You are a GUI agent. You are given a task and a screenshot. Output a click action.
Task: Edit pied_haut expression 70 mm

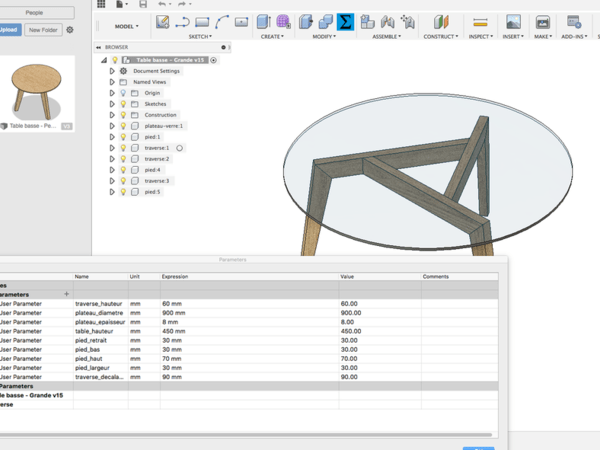click(249, 359)
